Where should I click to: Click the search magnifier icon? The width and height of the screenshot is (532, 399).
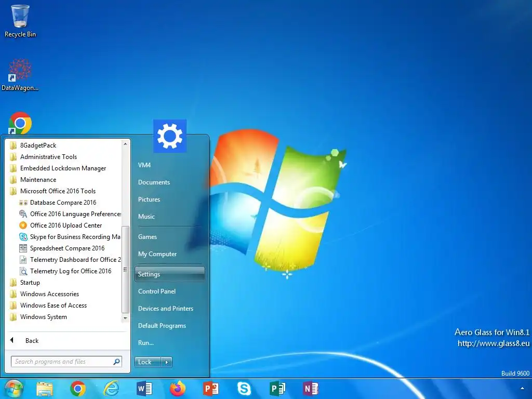click(x=116, y=362)
